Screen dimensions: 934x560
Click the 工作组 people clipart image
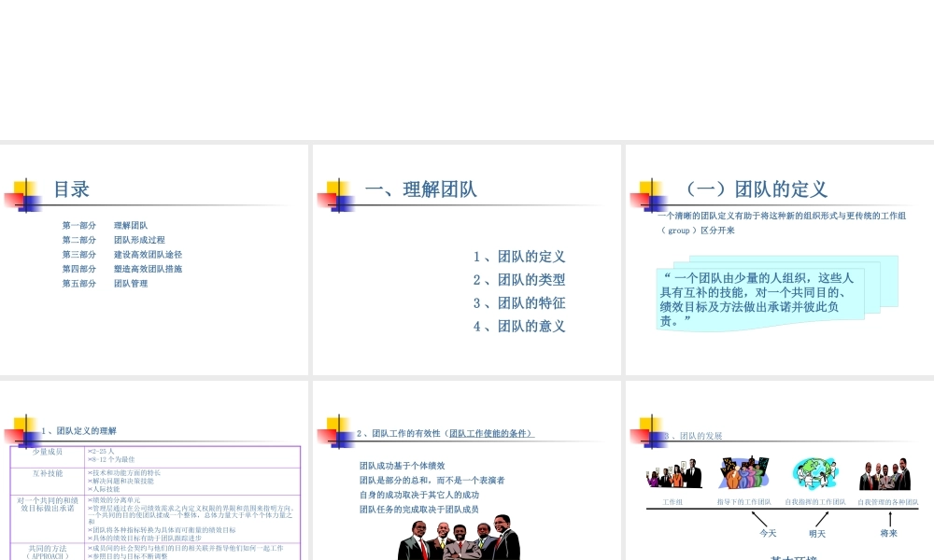673,474
